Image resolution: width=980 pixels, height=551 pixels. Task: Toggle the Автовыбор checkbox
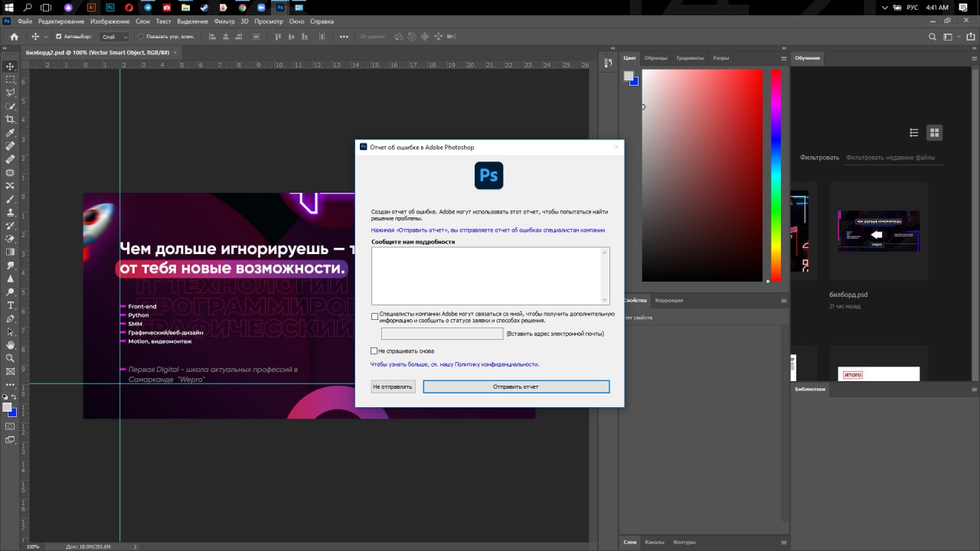pos(59,37)
